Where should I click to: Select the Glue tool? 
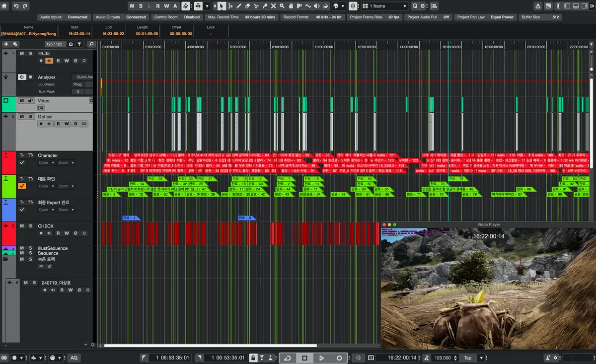point(265,6)
